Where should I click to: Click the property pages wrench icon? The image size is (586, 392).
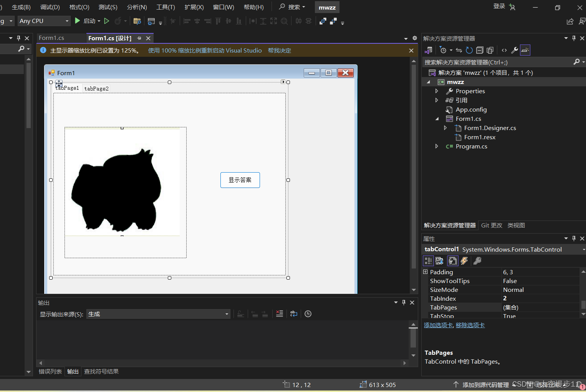tap(477, 261)
